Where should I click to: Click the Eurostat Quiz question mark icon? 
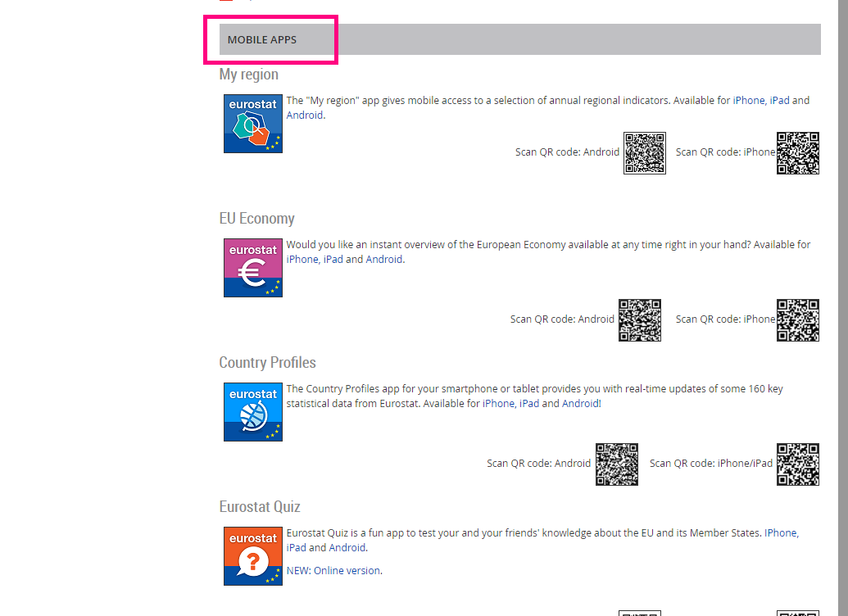[253, 556]
